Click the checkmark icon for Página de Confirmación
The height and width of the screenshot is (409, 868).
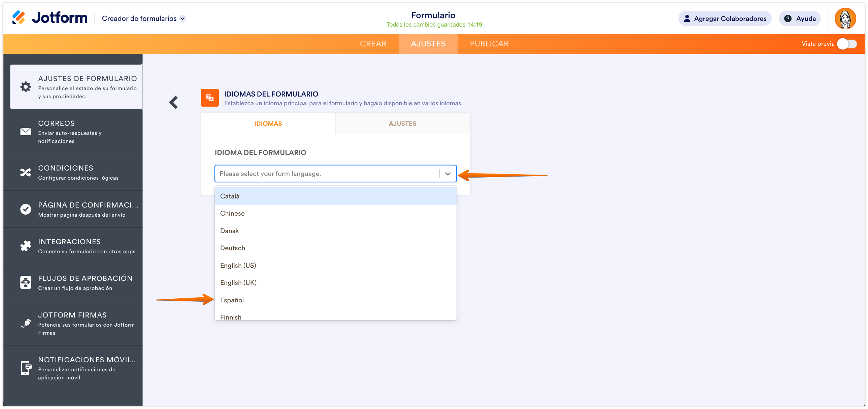coord(26,210)
